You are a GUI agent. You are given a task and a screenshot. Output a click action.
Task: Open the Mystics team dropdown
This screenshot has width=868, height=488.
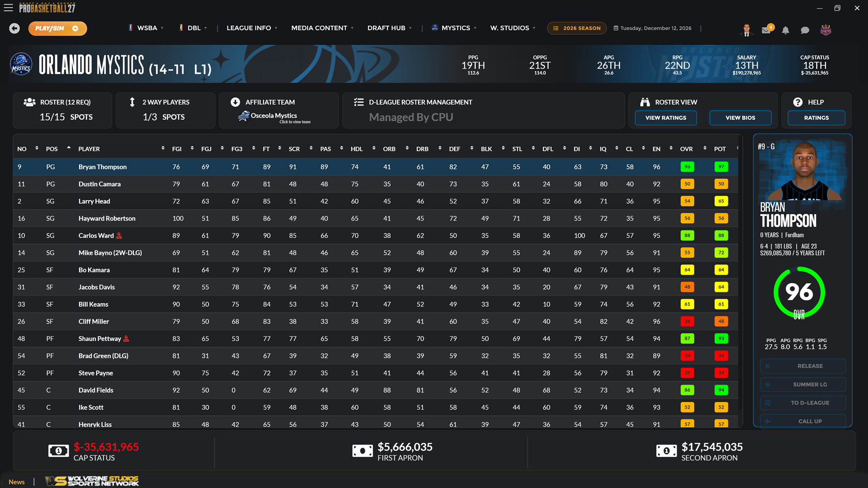tap(454, 28)
